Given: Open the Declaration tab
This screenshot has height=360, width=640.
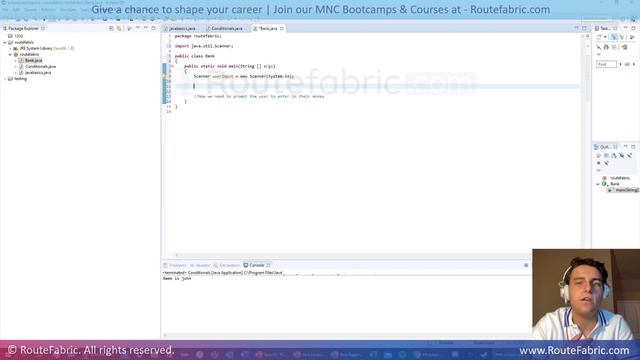Looking at the screenshot, I should [229, 265].
